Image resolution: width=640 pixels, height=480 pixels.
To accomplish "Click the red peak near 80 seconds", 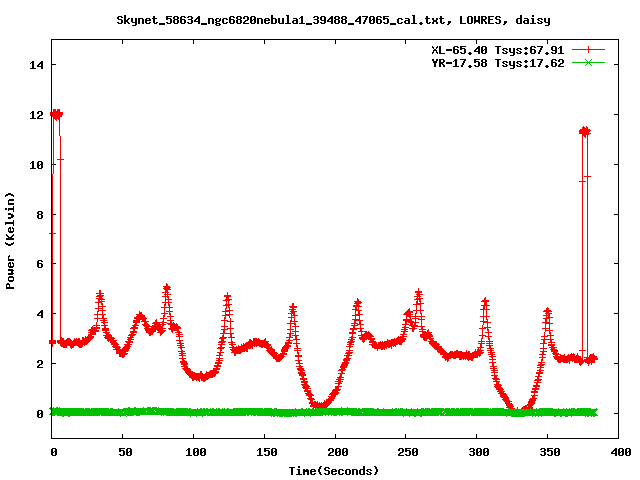I will point(167,289).
